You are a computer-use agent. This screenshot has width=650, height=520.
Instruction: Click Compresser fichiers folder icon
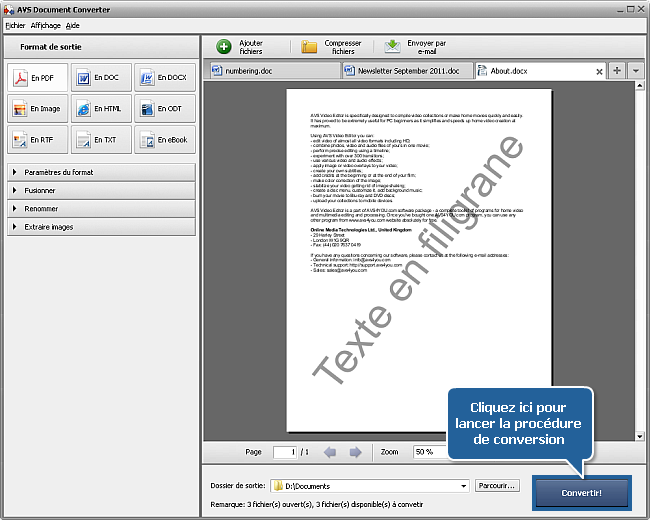click(x=309, y=47)
